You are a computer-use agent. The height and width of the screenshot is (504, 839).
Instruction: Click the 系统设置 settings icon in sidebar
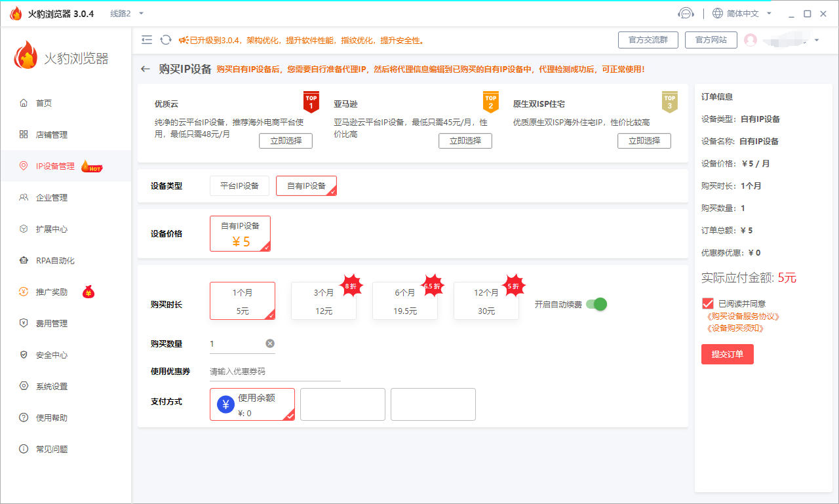tap(24, 386)
